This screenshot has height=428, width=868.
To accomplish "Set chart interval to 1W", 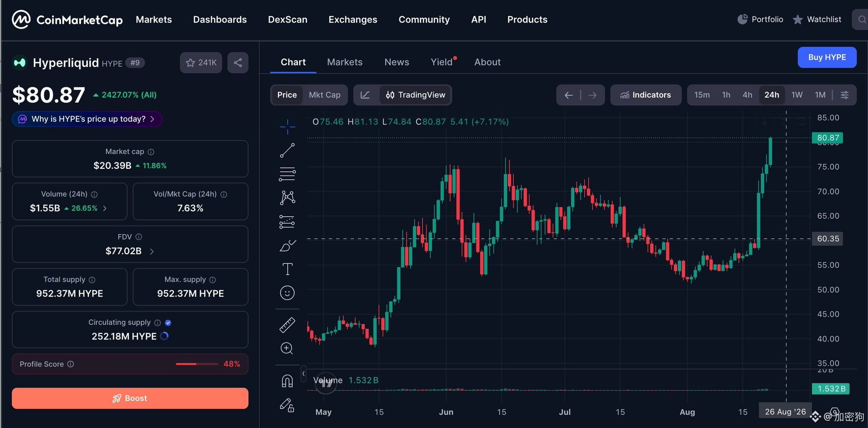I will [797, 95].
